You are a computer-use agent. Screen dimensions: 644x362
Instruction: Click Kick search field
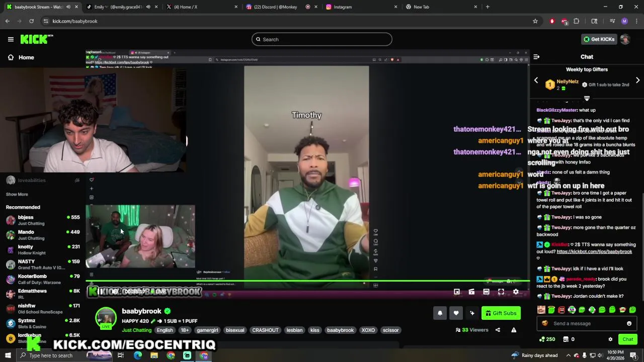[322, 39]
